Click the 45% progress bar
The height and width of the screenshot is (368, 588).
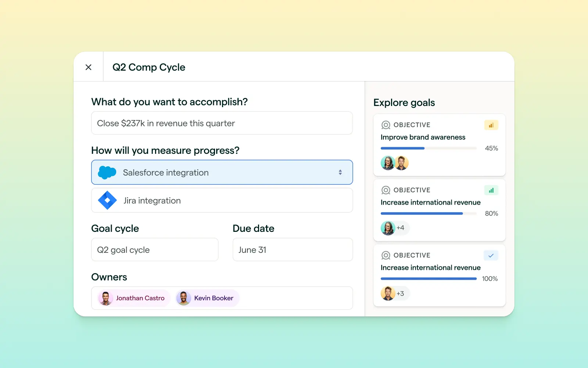tap(428, 148)
